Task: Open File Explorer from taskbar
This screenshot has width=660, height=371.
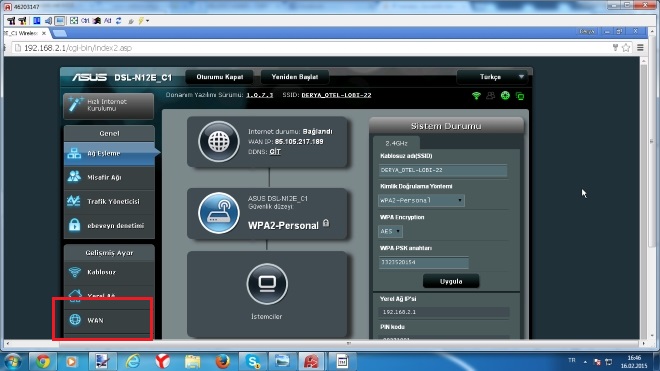Action: 192,361
